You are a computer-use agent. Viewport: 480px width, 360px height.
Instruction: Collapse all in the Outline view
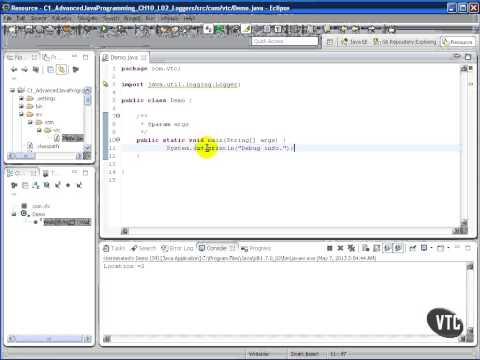coord(25,185)
